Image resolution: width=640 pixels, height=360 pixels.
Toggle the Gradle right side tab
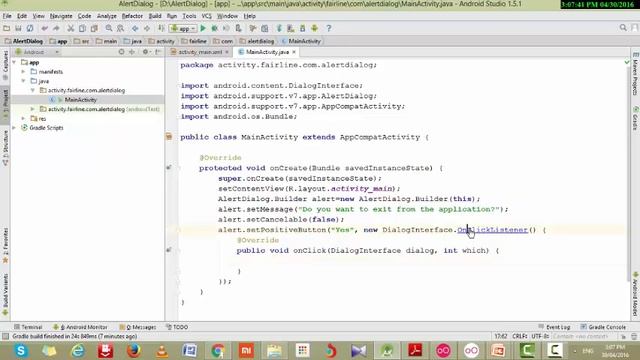click(x=636, y=118)
